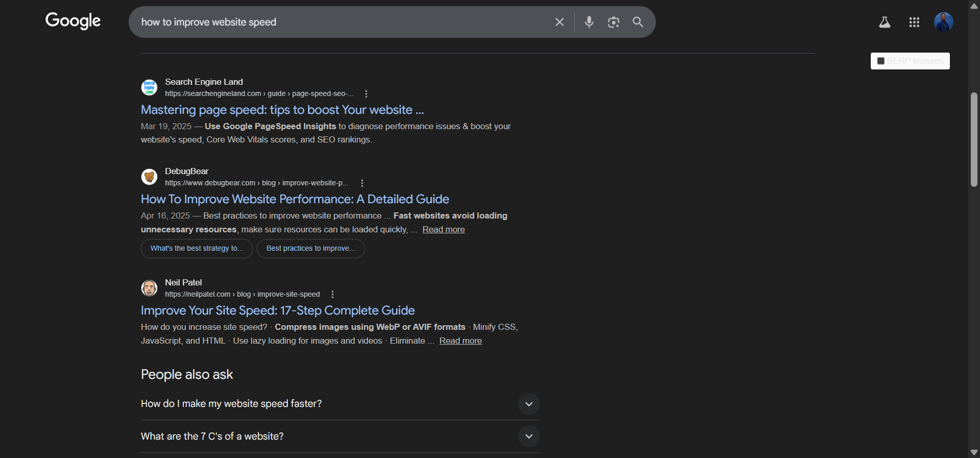Click the Neil Patel favicon
The image size is (980, 458).
(149, 288)
